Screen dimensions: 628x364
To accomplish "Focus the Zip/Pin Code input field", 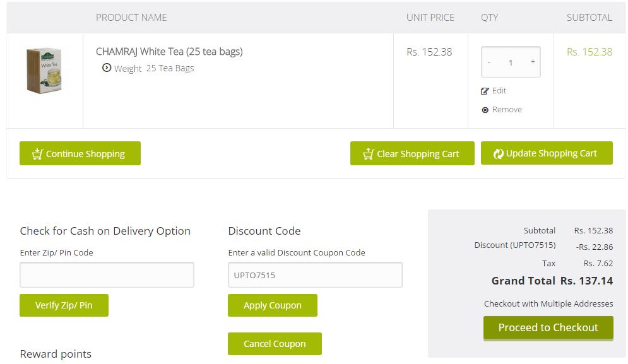I will [x=107, y=275].
